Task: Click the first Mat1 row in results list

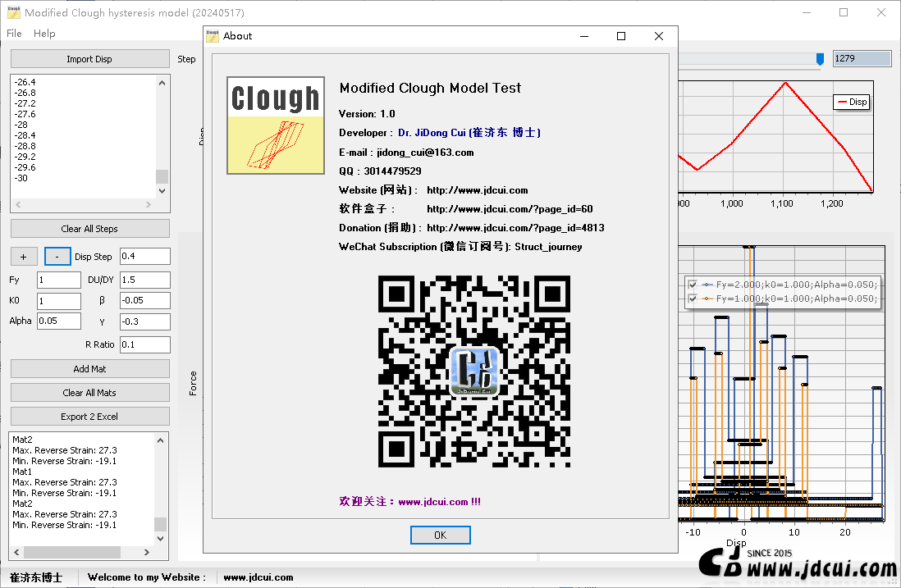Action: [x=22, y=472]
